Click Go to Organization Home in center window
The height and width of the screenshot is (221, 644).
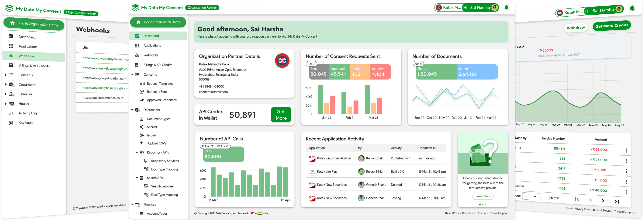158,22
